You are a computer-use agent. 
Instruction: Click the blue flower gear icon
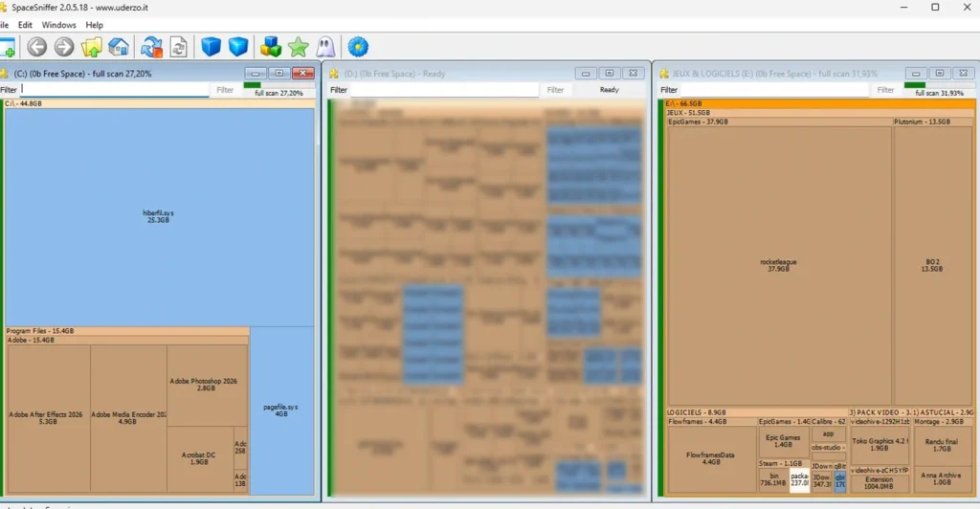[x=358, y=47]
